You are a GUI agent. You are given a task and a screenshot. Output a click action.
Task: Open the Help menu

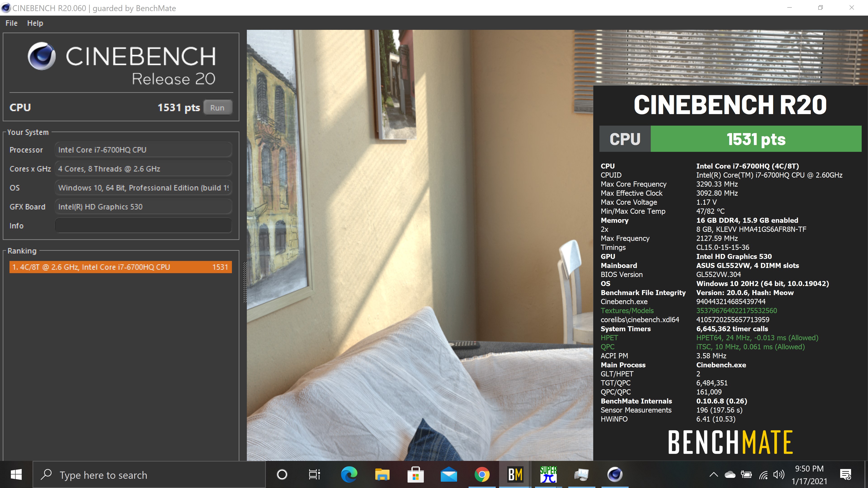[35, 23]
